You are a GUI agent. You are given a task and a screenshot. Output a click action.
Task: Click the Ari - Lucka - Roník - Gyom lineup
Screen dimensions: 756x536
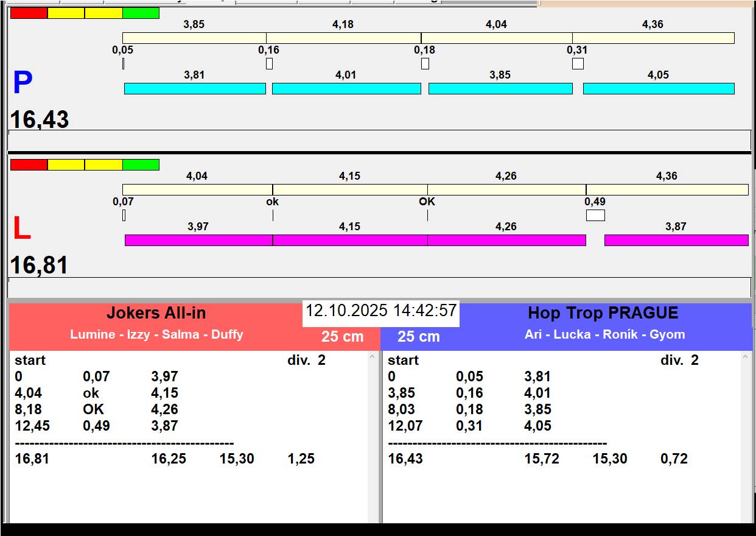coord(605,334)
